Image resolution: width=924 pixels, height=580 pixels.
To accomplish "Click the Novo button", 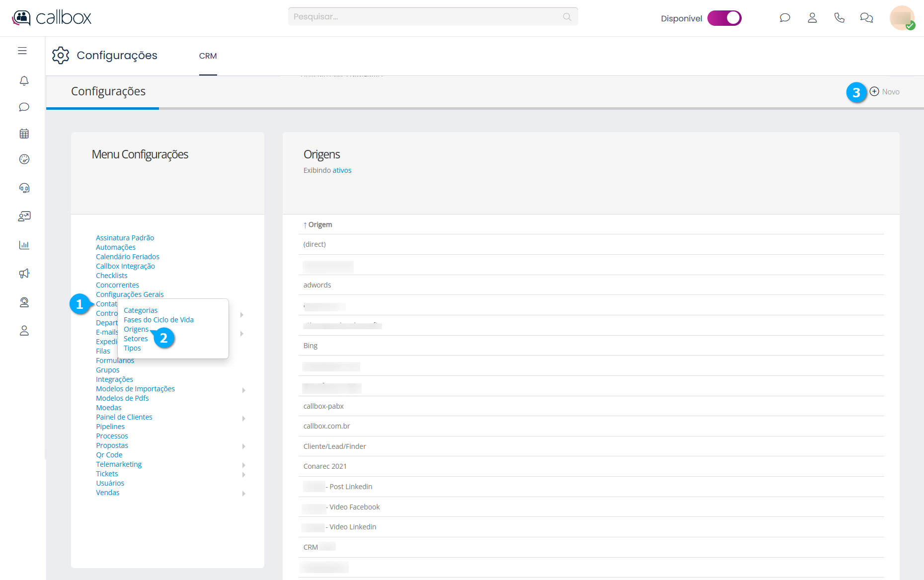I will (x=885, y=92).
